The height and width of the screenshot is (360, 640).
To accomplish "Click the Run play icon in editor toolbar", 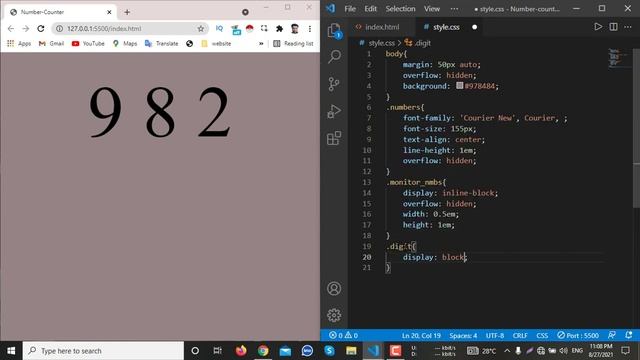I will pyautogui.click(x=598, y=27).
